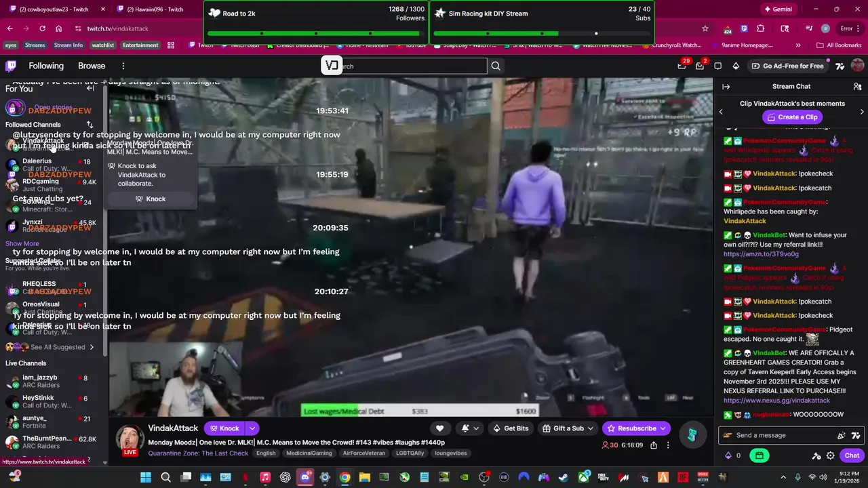Screen dimensions: 868x488
Task: Reload the browser page
Action: click(42, 28)
